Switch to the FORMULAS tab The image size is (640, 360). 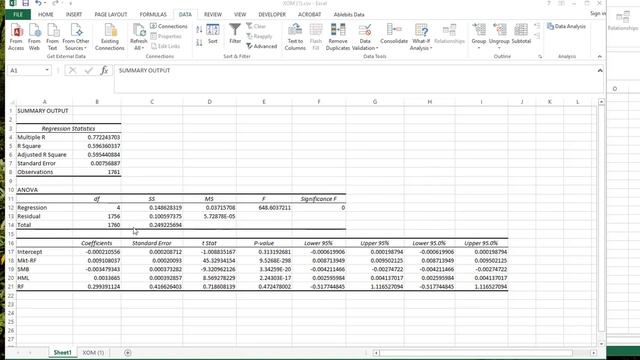click(x=153, y=14)
